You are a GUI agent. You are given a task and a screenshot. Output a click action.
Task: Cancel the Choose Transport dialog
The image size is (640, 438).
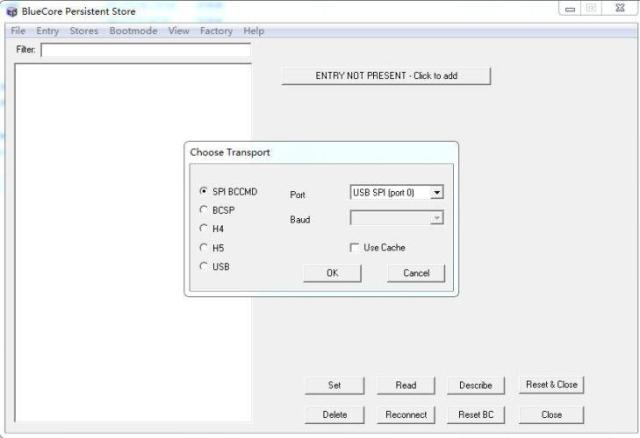(x=416, y=273)
